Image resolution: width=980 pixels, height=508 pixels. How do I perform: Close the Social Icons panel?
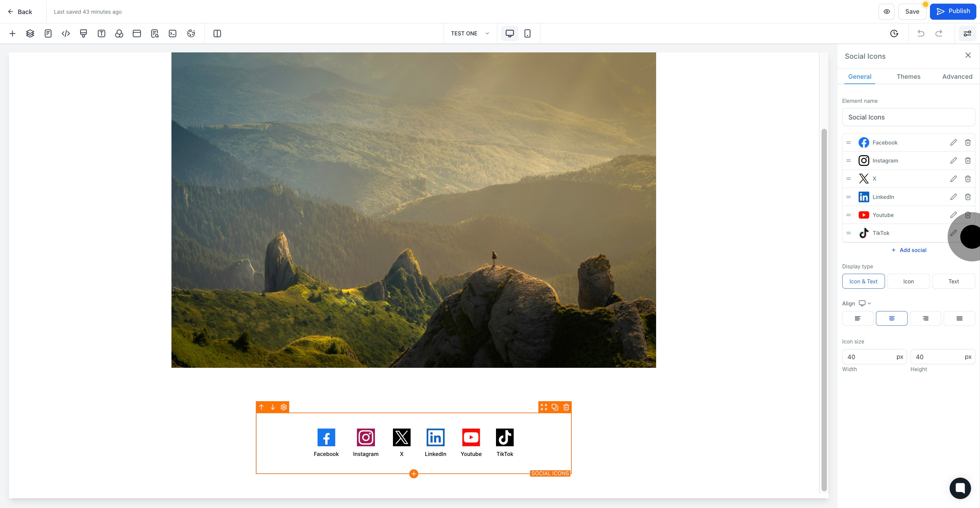(968, 56)
